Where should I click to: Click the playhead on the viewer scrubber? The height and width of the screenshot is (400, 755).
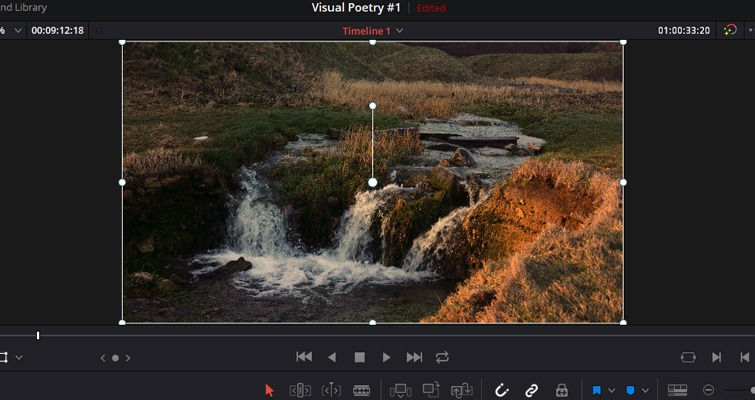tap(38, 335)
